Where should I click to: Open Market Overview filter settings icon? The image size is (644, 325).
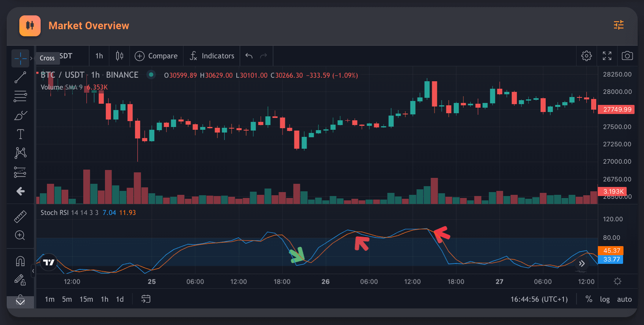[x=618, y=25]
